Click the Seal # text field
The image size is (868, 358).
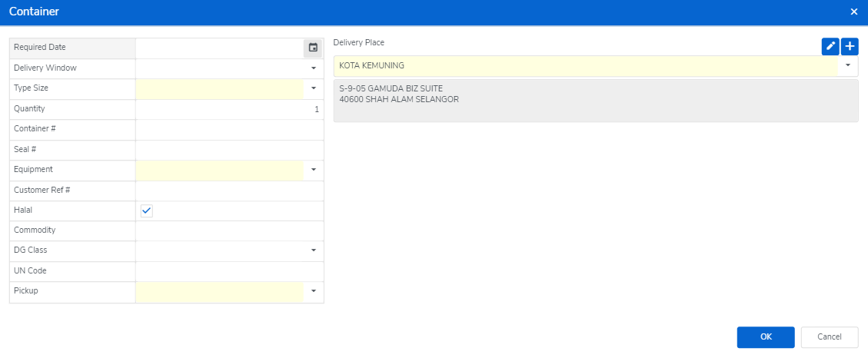point(228,149)
